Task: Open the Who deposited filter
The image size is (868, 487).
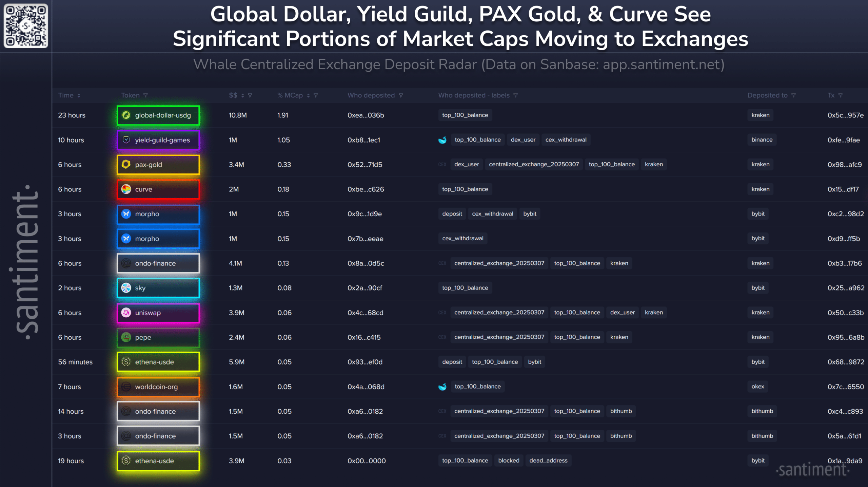Action: point(401,95)
